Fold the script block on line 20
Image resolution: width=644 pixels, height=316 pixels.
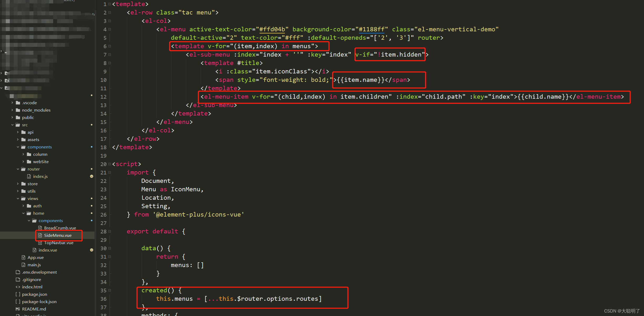(110, 164)
